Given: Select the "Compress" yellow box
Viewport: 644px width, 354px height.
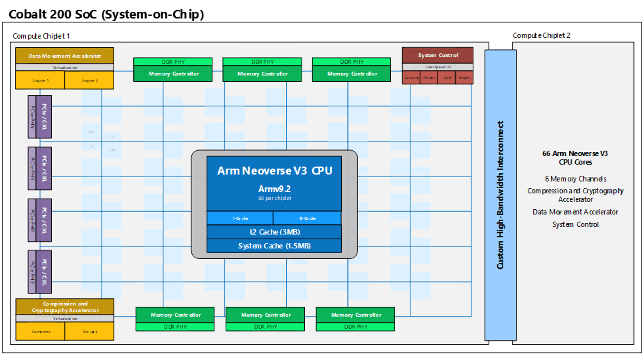Looking at the screenshot, I should pyautogui.click(x=40, y=331).
